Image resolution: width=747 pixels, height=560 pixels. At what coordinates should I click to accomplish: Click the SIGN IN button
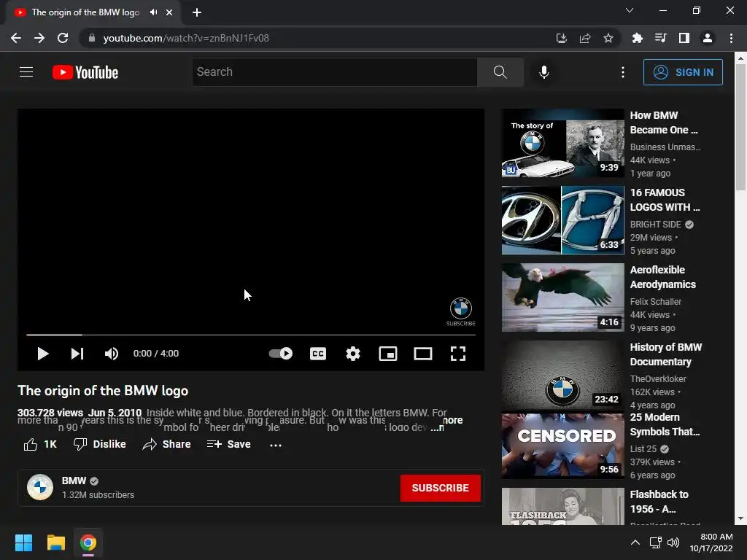683,72
